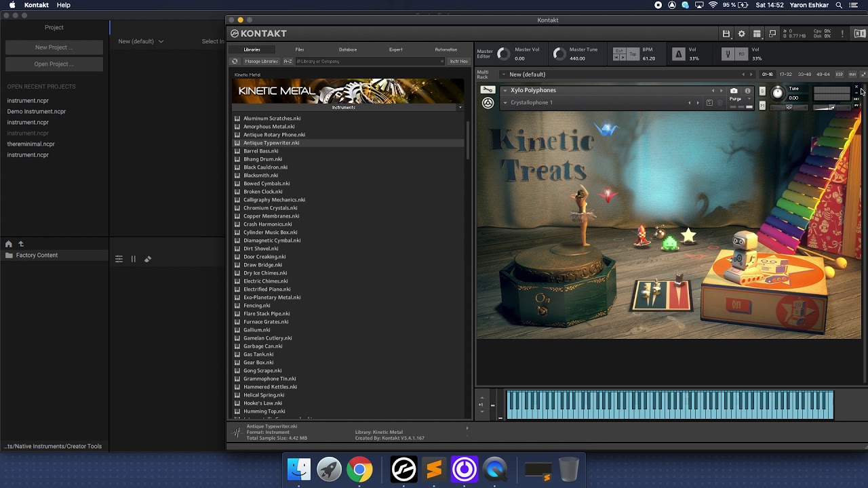
Task: Click the metronome icon
Action: (x=678, y=54)
